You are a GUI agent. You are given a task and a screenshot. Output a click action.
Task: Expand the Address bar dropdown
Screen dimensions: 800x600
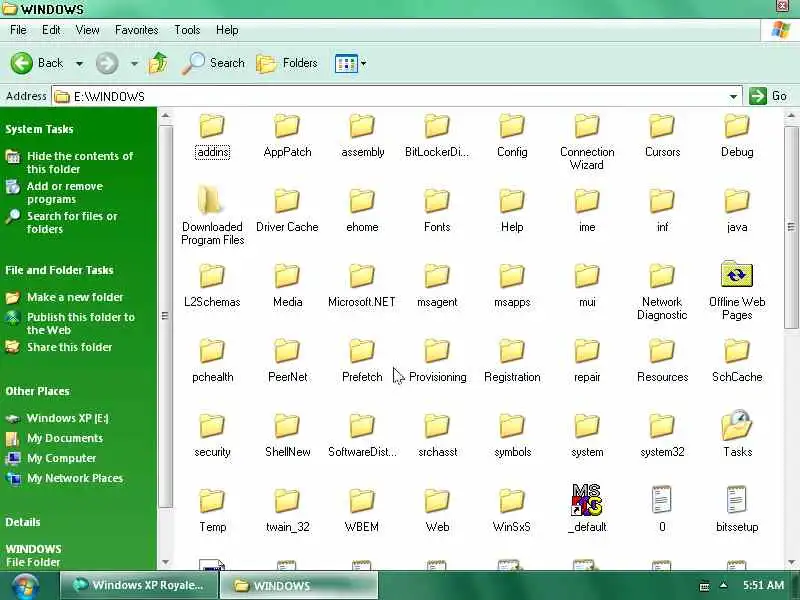point(733,96)
